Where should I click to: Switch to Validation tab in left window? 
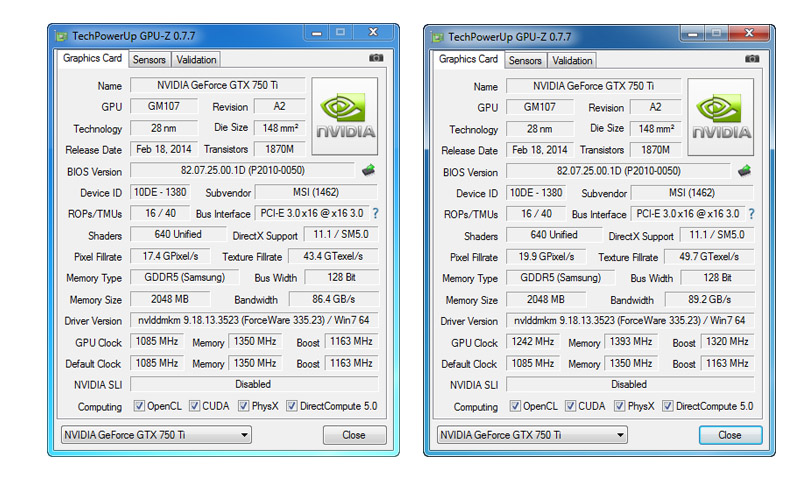click(x=196, y=60)
